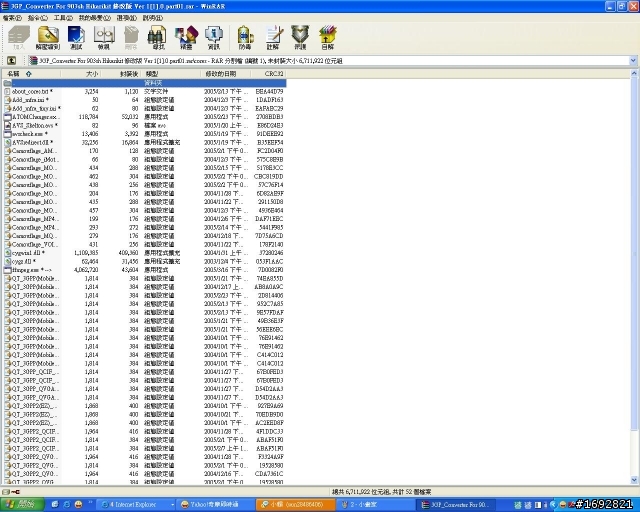Screen dimensions: 640x512
Task: Click the ATOMChanger.exe file icon
Action: point(7,117)
